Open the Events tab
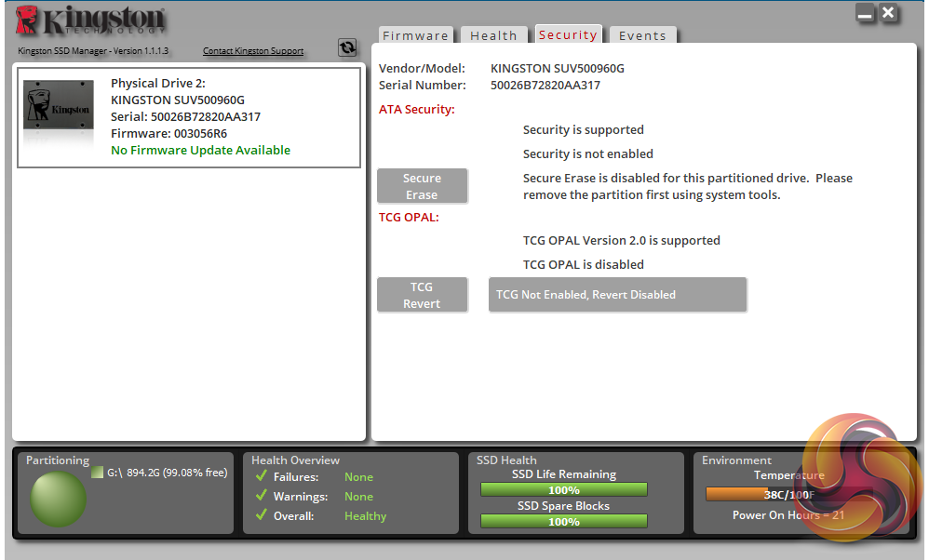 [643, 35]
